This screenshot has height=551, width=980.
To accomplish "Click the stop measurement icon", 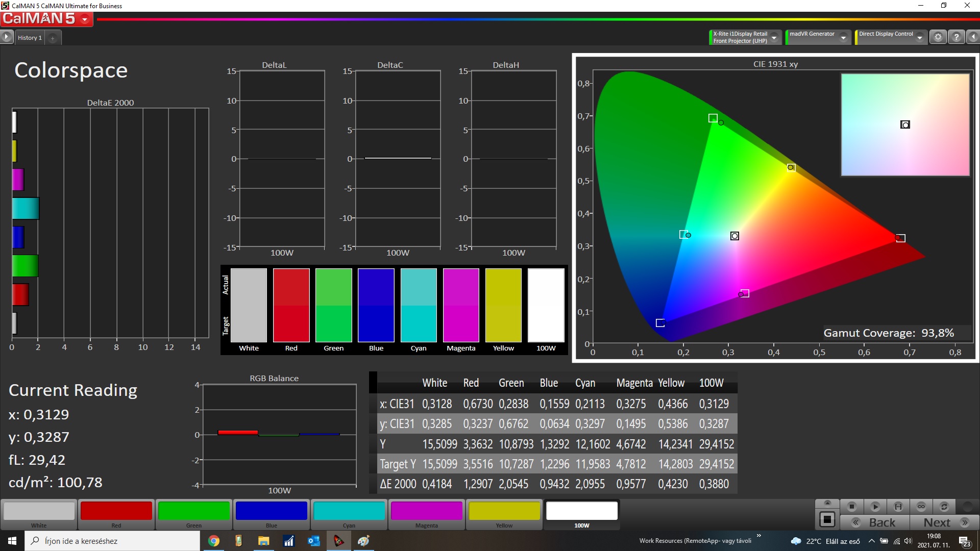I will [851, 507].
